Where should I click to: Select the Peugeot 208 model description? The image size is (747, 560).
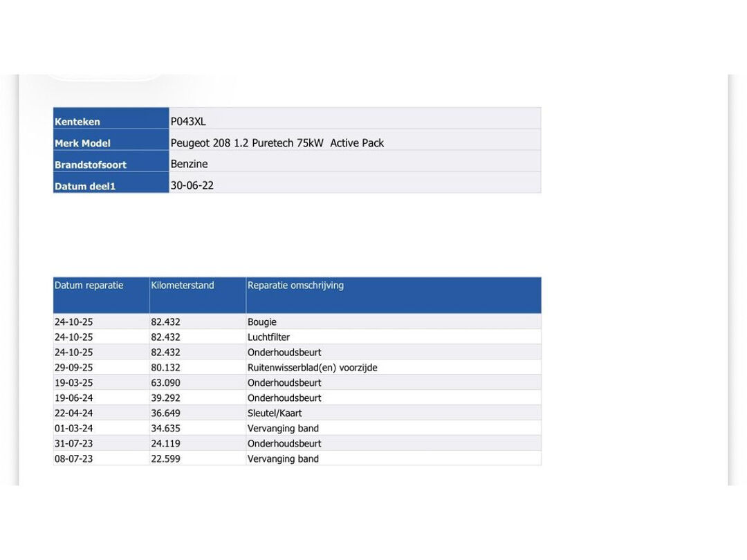[x=277, y=143]
